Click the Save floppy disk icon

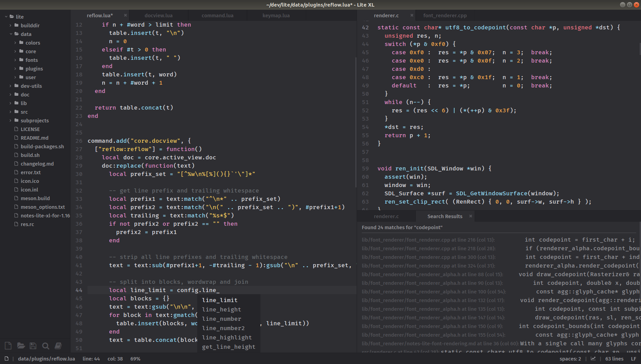click(33, 346)
